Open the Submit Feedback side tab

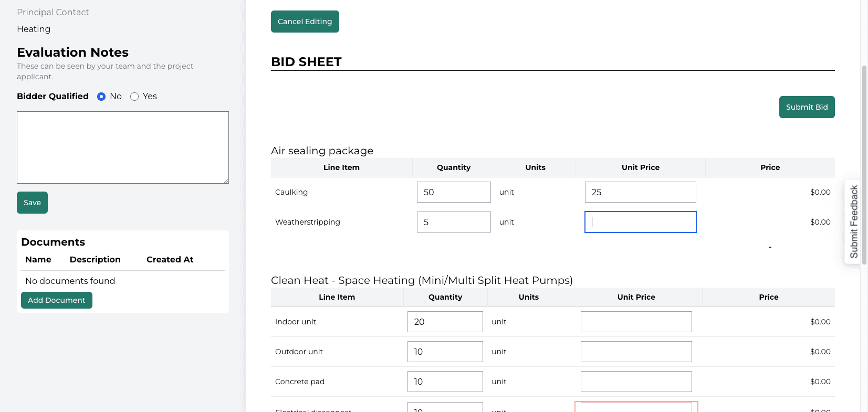point(854,221)
